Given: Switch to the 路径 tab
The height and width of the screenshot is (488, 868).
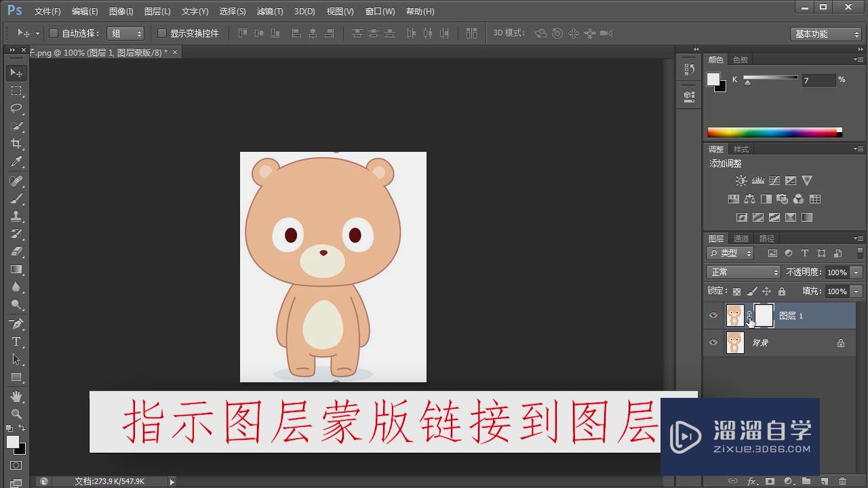Looking at the screenshot, I should 767,239.
